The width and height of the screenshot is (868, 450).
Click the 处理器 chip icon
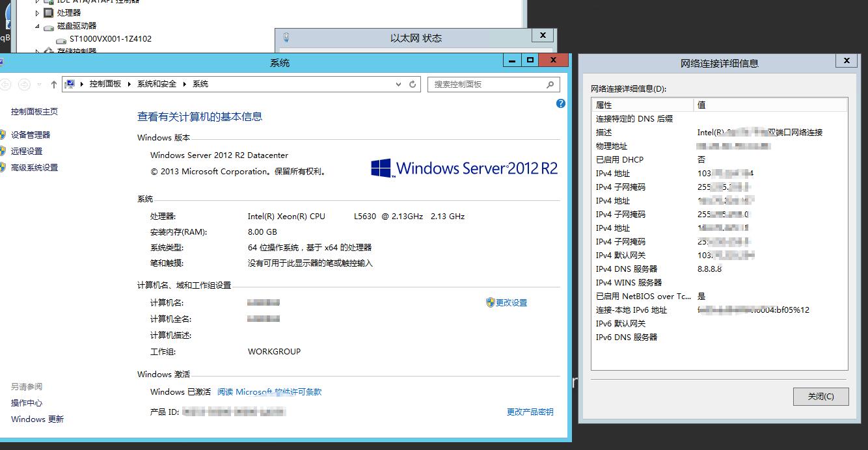[x=49, y=12]
